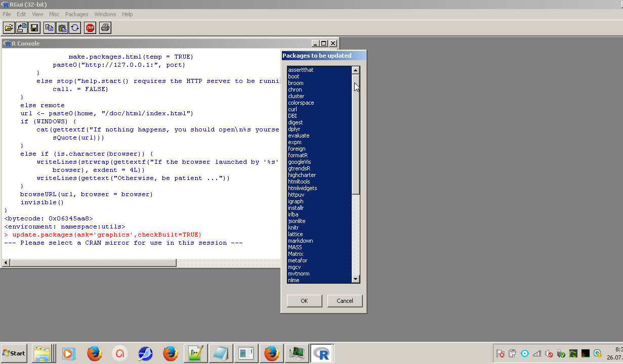Click the muted volume tray icon
623x364 pixels.
549,353
